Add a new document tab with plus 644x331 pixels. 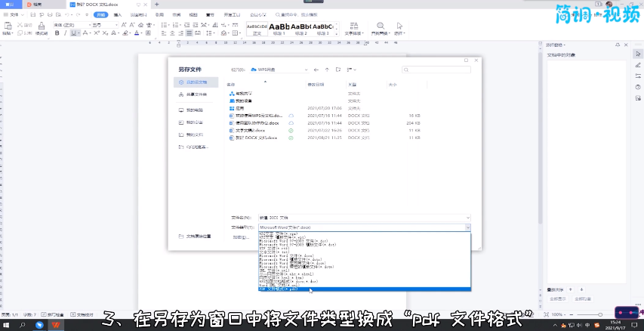pyautogui.click(x=156, y=5)
